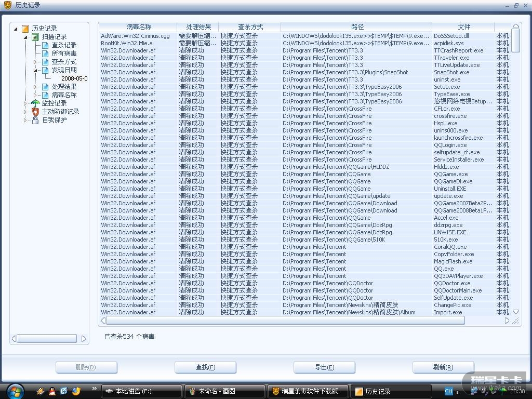Viewport: 532px width, 399px height.
Task: Sort by 病毒名称 column header
Action: [x=138, y=27]
